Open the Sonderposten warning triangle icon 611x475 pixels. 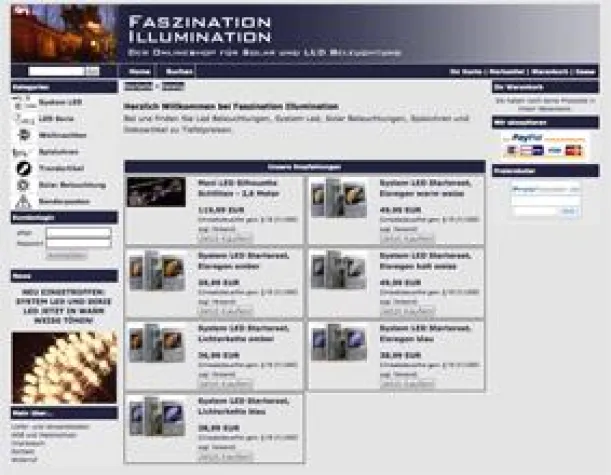[x=23, y=201]
